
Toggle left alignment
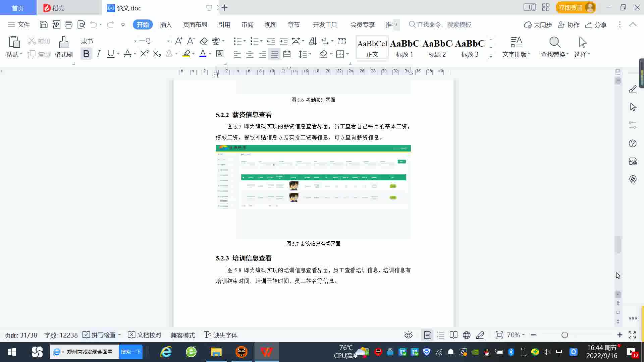[x=237, y=54]
